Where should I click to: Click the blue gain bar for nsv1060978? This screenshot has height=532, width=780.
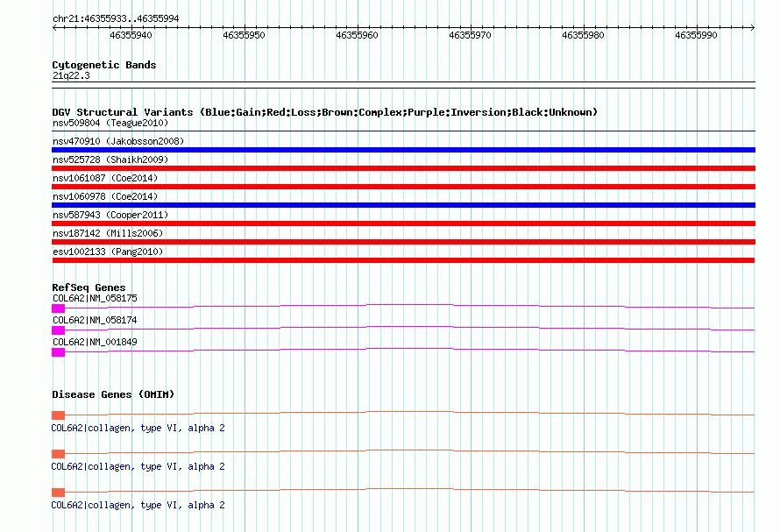click(x=403, y=205)
